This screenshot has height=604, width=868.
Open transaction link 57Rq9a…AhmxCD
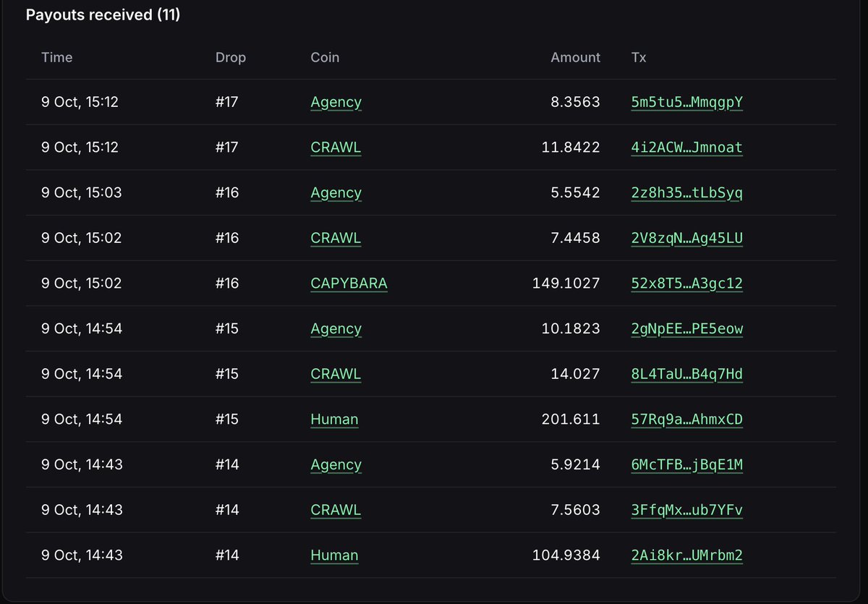[x=687, y=420]
